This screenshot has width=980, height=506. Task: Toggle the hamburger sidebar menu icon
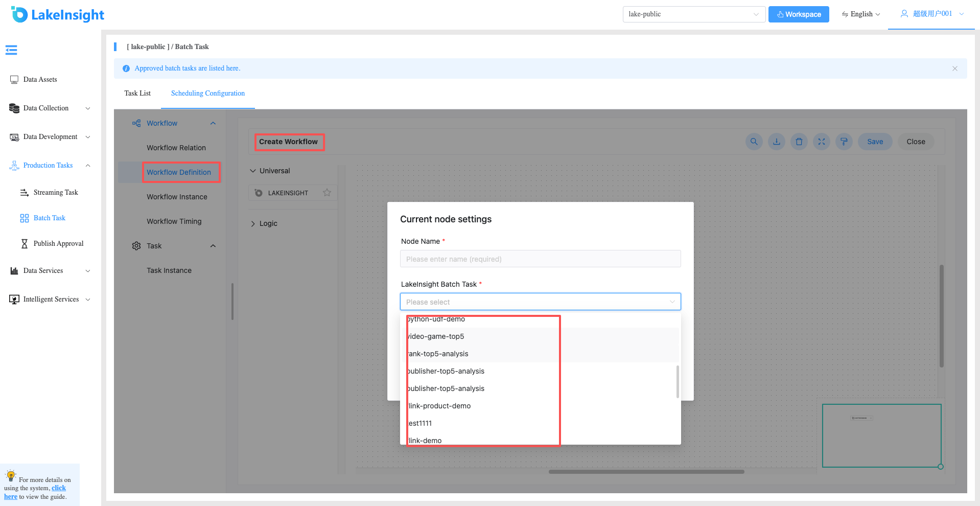[11, 50]
